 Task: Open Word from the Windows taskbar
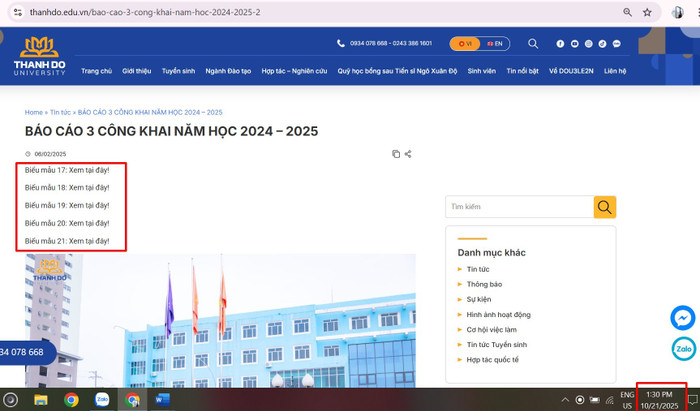[163, 399]
